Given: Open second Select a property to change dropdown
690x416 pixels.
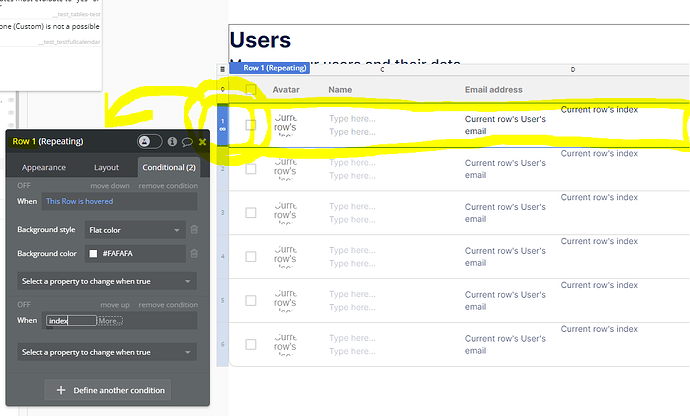Looking at the screenshot, I should 107,352.
